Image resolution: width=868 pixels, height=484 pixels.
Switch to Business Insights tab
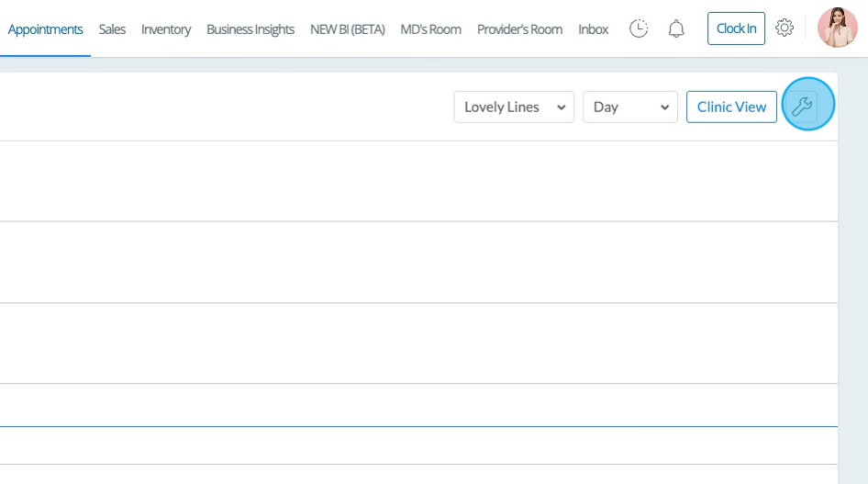pyautogui.click(x=250, y=29)
